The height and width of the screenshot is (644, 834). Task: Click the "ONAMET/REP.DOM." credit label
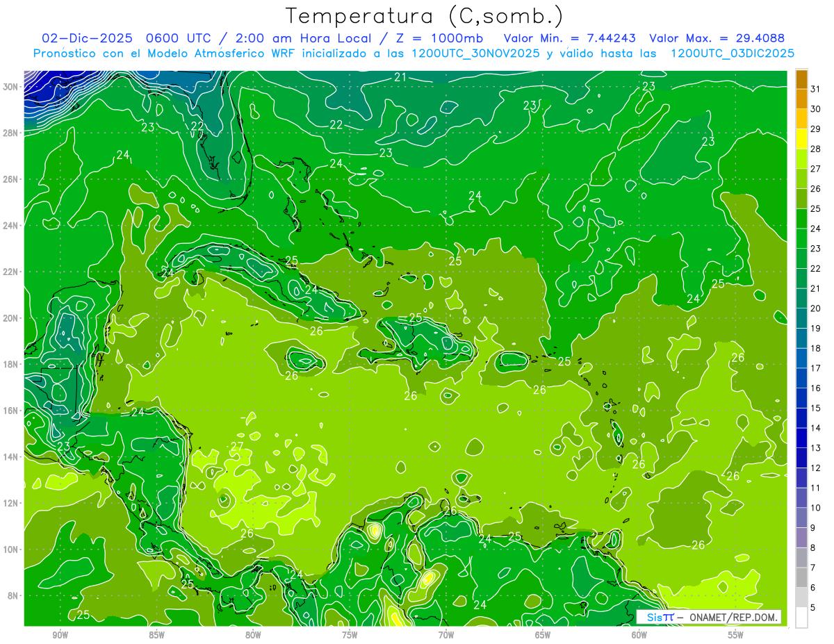click(734, 617)
